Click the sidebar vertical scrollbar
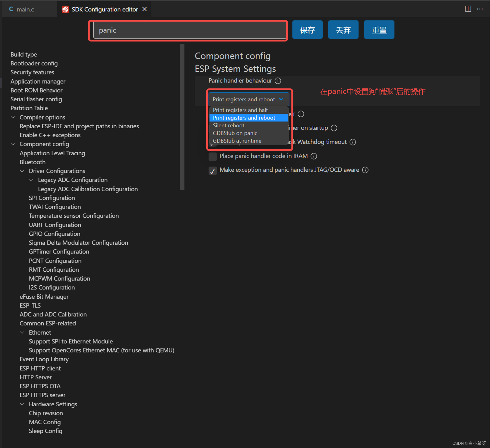The width and height of the screenshot is (490, 448). pos(182,117)
